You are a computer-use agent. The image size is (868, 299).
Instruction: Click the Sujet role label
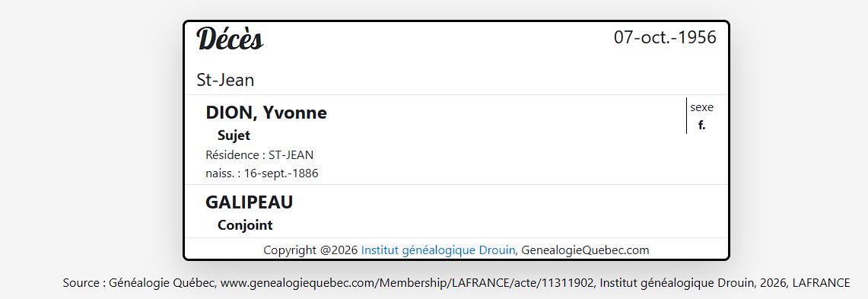234,135
